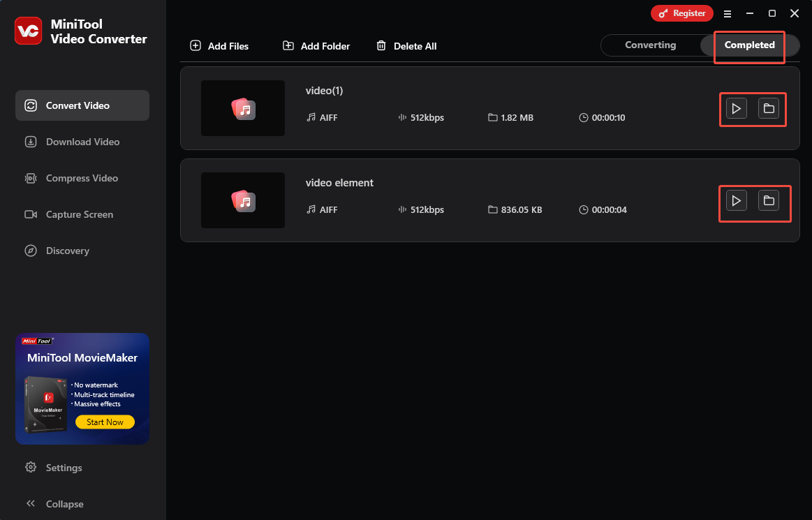This screenshot has width=812, height=520.
Task: Click the MiniTool Video Converter logo icon
Action: 29,31
